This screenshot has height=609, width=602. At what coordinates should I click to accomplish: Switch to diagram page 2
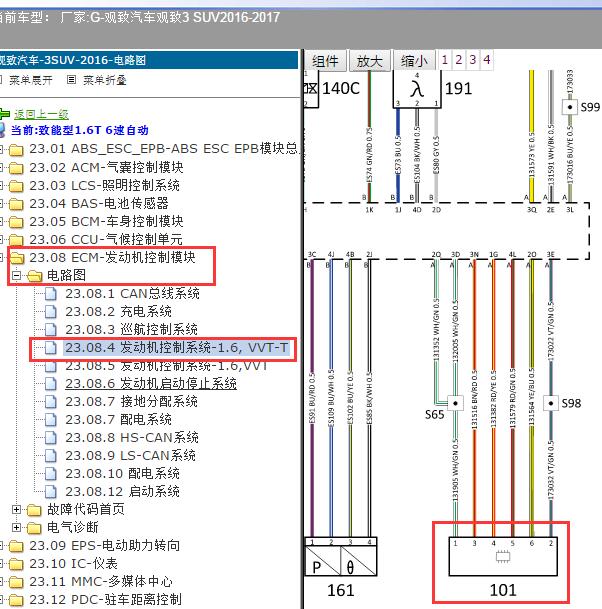coord(459,60)
